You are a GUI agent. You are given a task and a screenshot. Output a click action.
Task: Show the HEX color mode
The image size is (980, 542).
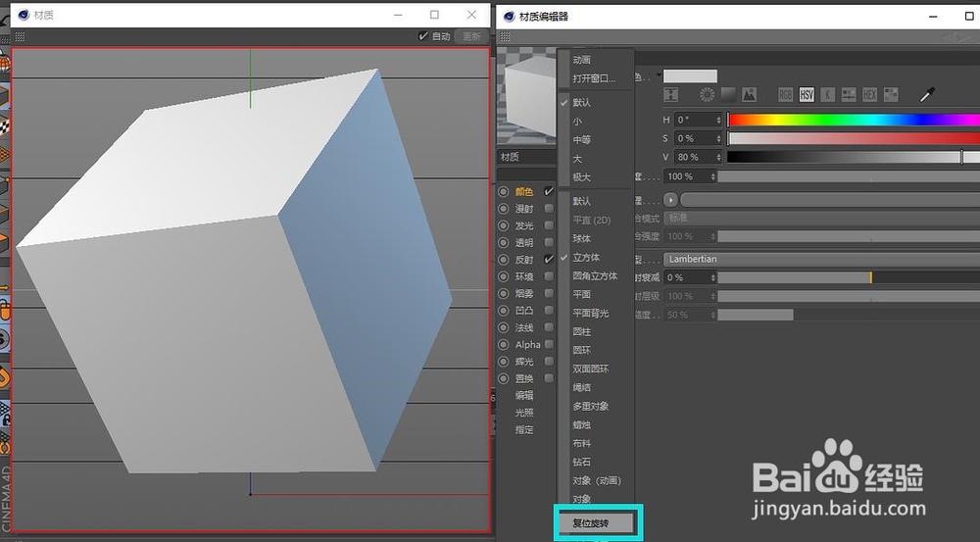pos(869,95)
